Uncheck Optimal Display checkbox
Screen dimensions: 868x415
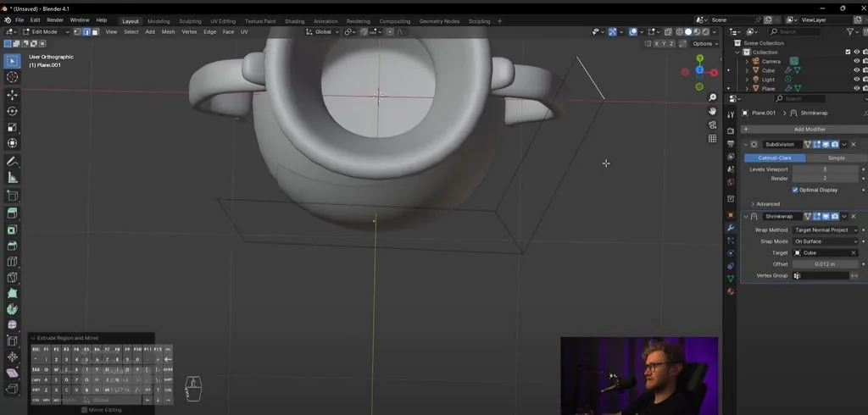(x=795, y=190)
